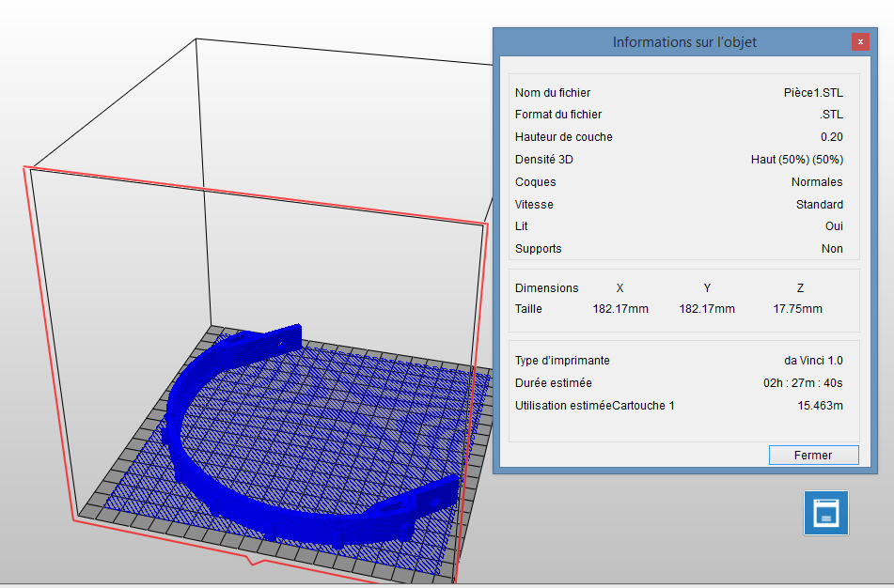Click the Supports value Non
The width and height of the screenshot is (894, 588).
[832, 248]
